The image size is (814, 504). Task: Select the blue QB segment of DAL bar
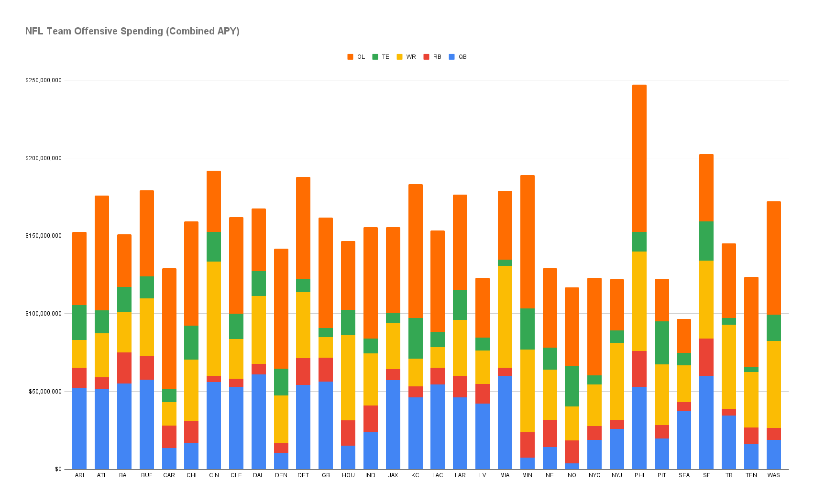[259, 422]
